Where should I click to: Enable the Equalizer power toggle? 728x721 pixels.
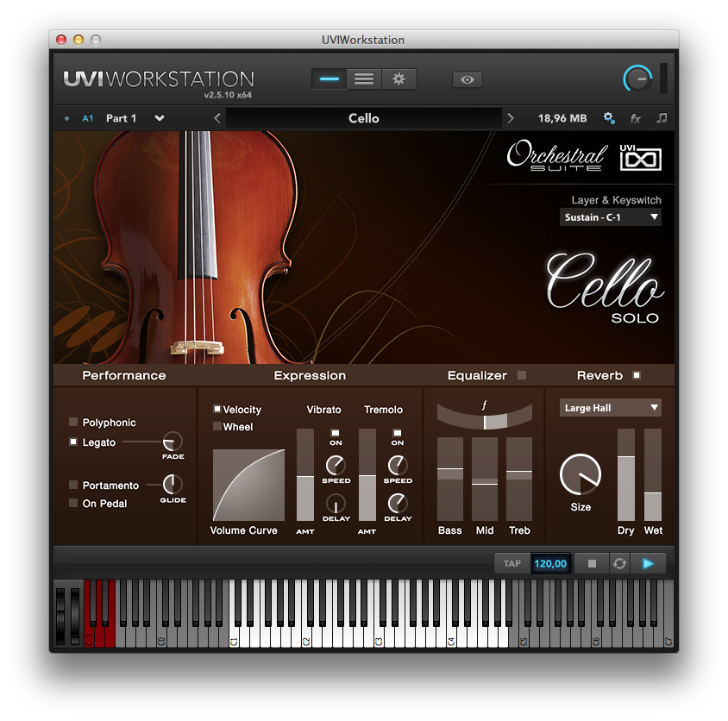[x=522, y=375]
